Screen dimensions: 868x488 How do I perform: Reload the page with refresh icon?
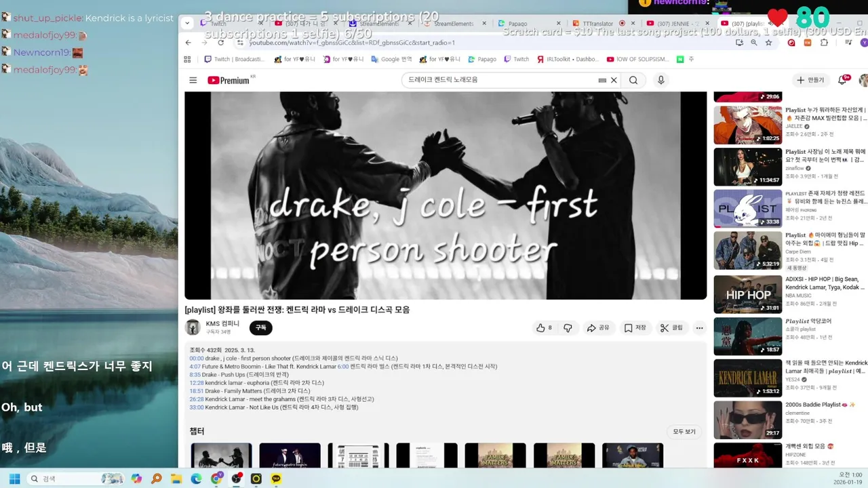[x=220, y=43]
